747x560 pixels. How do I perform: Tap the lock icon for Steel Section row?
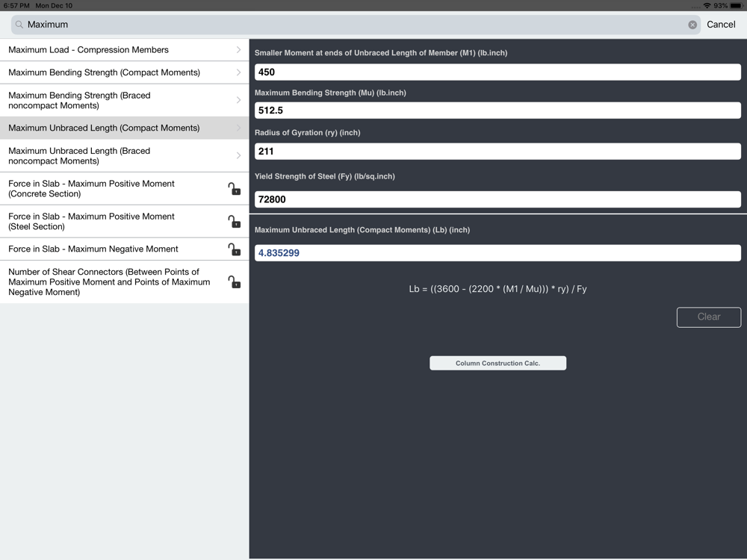point(234,222)
